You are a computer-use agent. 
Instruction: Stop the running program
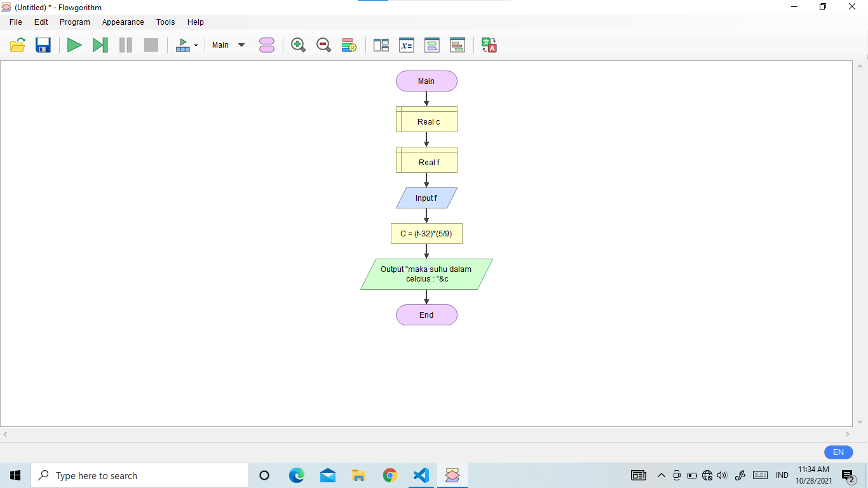[x=151, y=44]
